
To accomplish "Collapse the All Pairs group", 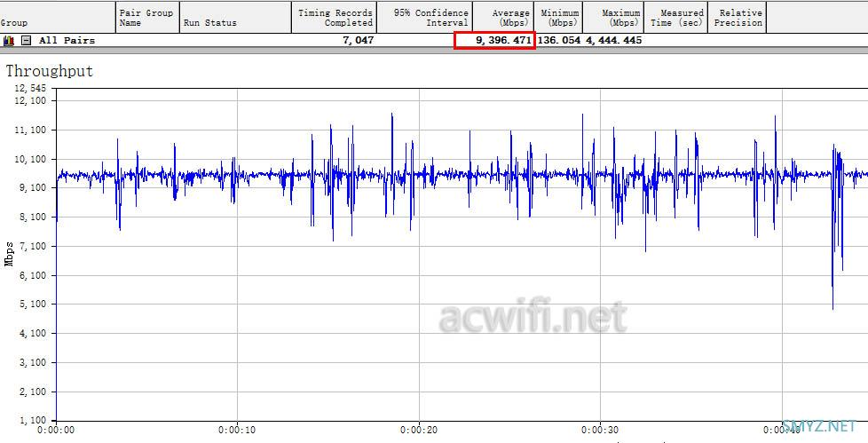I will point(26,41).
